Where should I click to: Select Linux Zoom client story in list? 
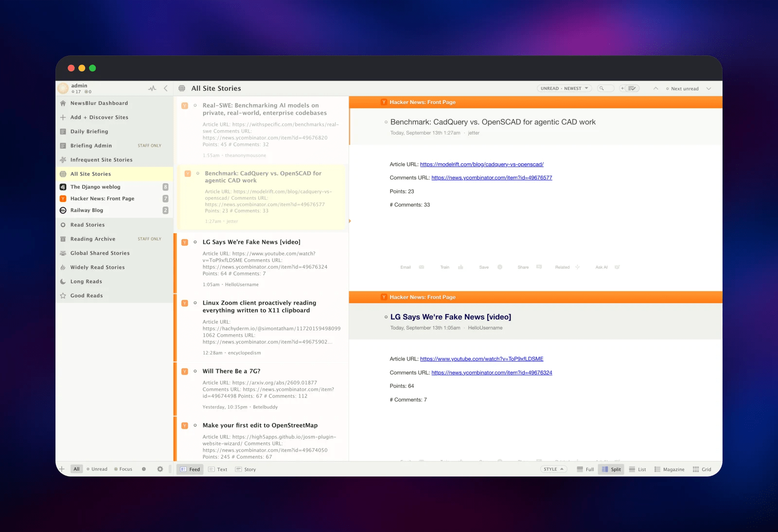point(261,327)
